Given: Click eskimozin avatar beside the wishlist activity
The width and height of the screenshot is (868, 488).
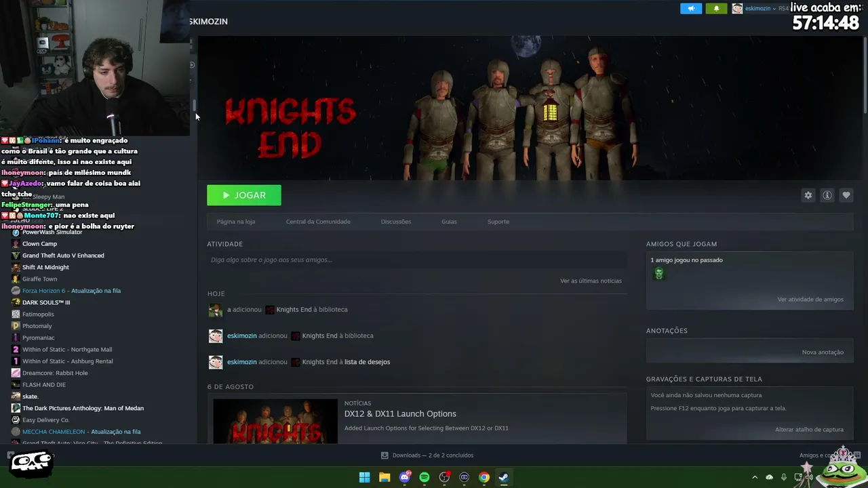Looking at the screenshot, I should tap(216, 362).
